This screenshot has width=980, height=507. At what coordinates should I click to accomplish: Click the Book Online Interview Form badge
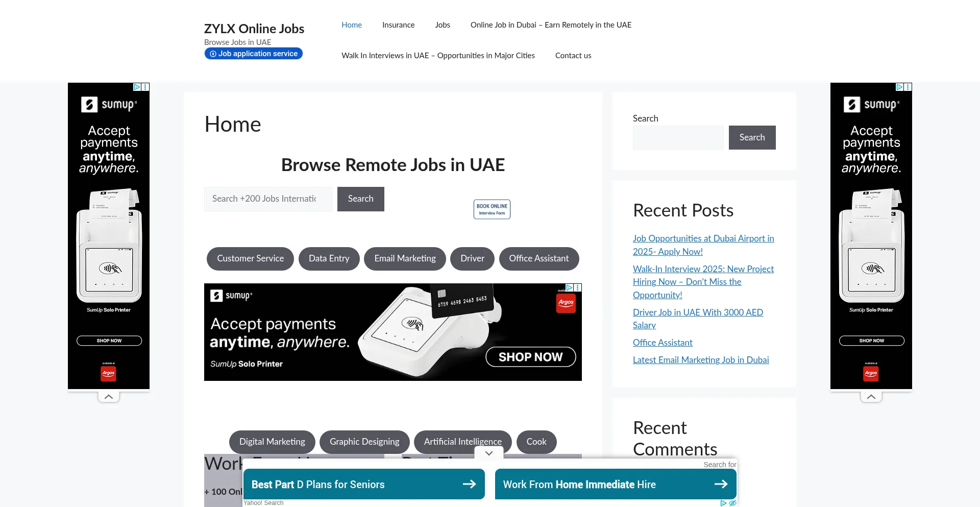click(x=492, y=209)
